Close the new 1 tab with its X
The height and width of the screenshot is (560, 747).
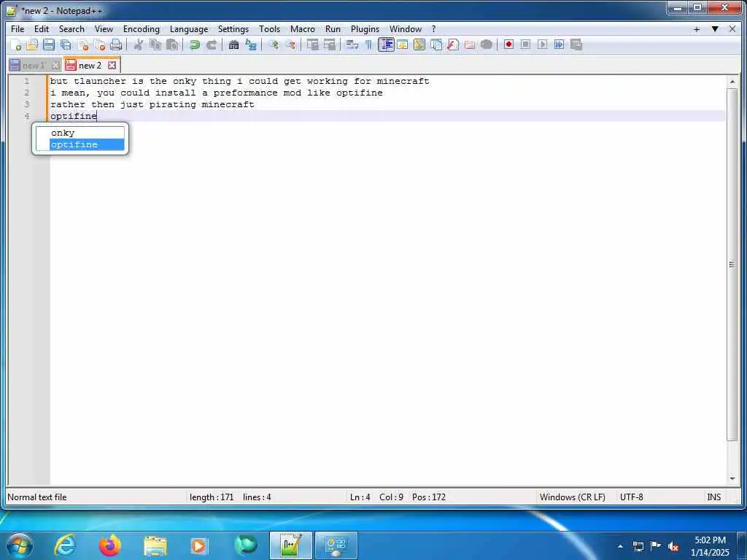(55, 65)
